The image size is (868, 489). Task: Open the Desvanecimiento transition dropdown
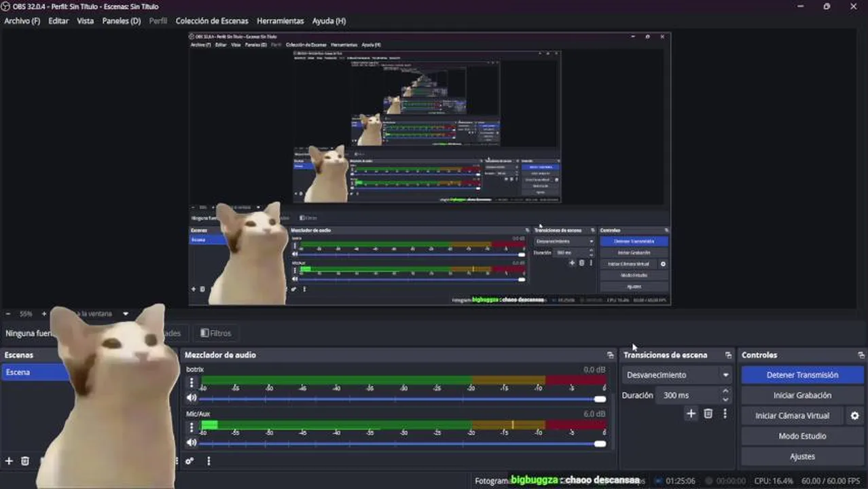point(676,375)
